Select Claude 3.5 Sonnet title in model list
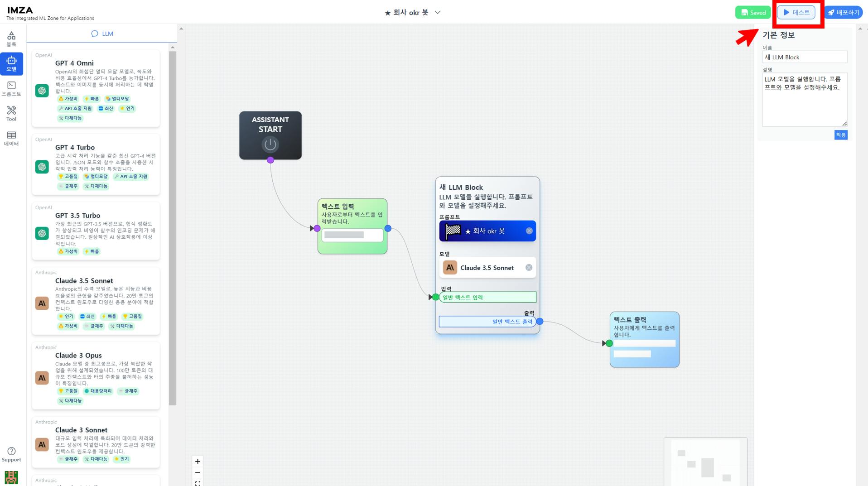This screenshot has width=868, height=486. [x=84, y=280]
